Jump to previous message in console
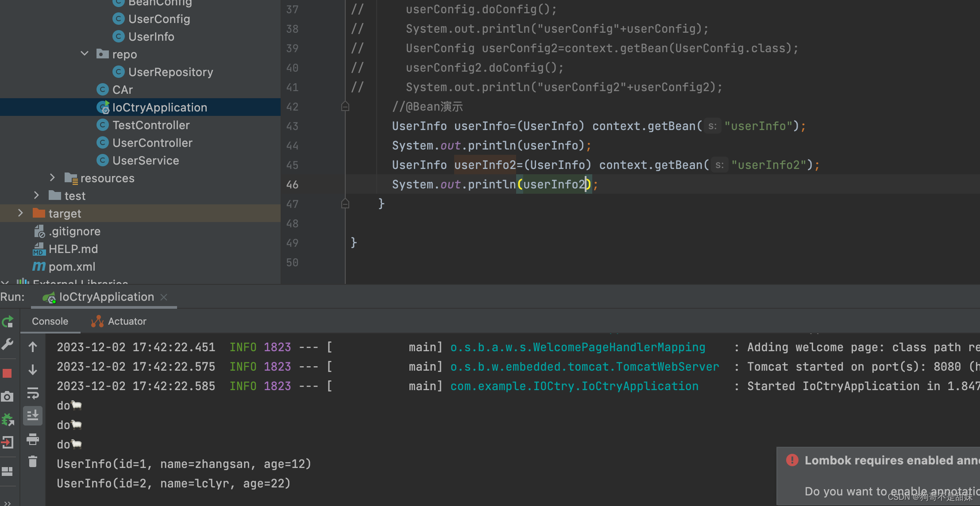 [x=33, y=347]
